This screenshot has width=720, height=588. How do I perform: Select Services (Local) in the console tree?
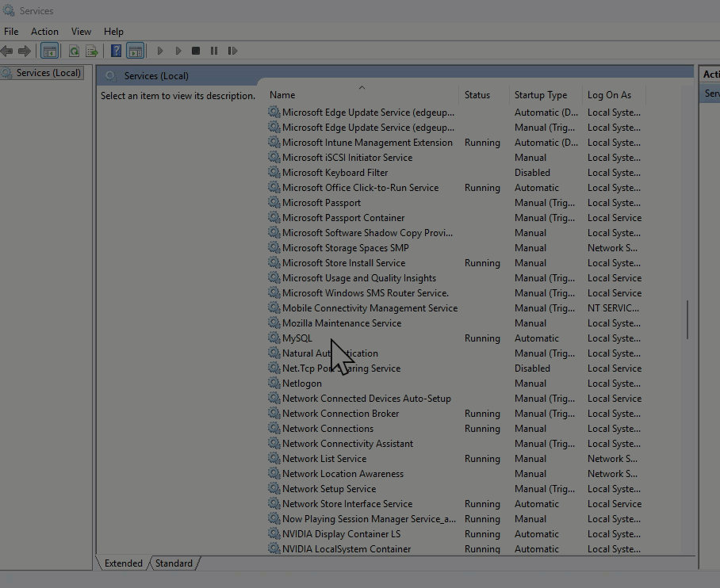click(x=48, y=73)
